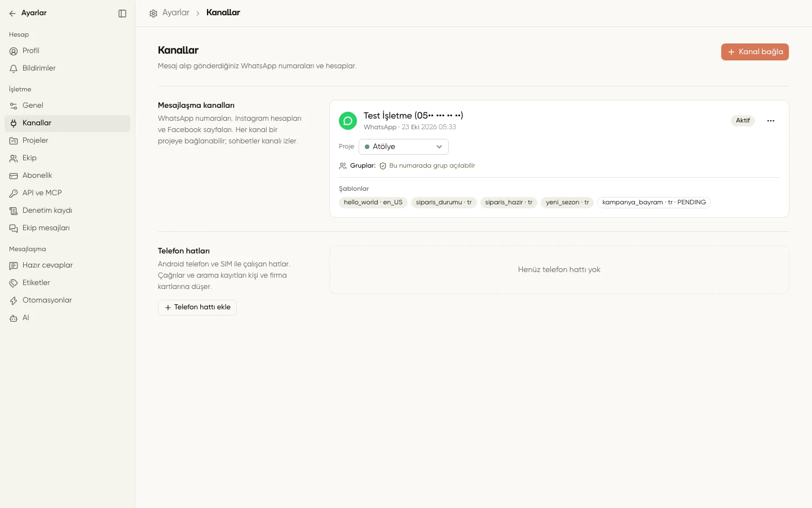The image size is (812, 508).
Task: Open the Abonelik menu item
Action: point(67,176)
